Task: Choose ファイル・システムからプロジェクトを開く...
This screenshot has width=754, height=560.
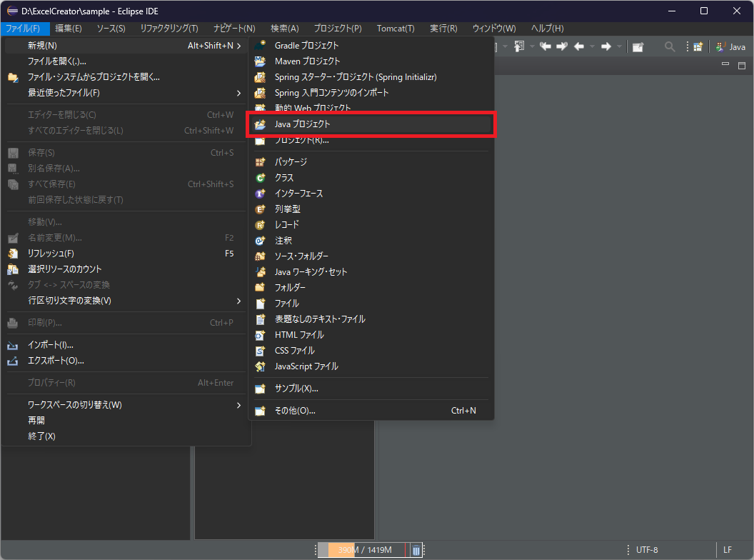Action: coord(126,77)
